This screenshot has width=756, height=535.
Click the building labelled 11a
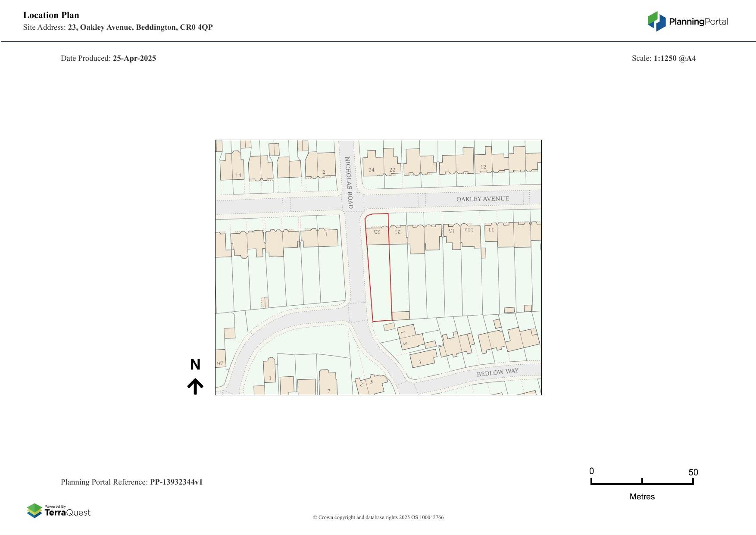coord(469,230)
